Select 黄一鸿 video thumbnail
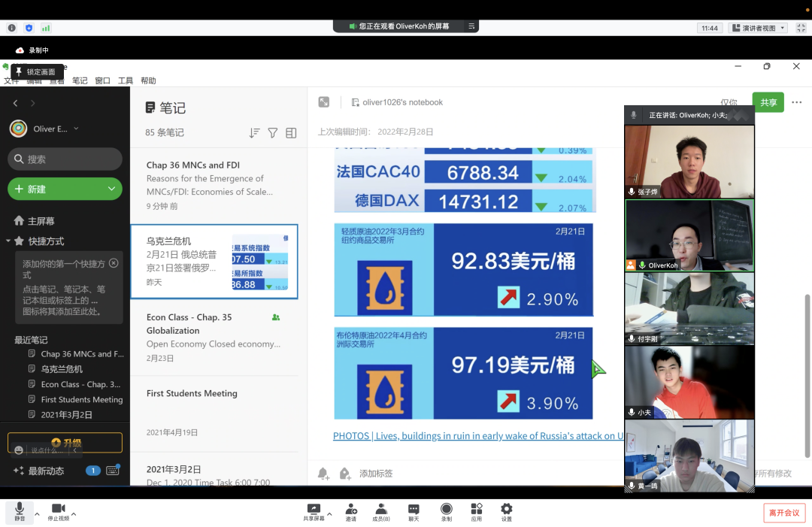Screen dimensions: 812x527 pos(689,456)
